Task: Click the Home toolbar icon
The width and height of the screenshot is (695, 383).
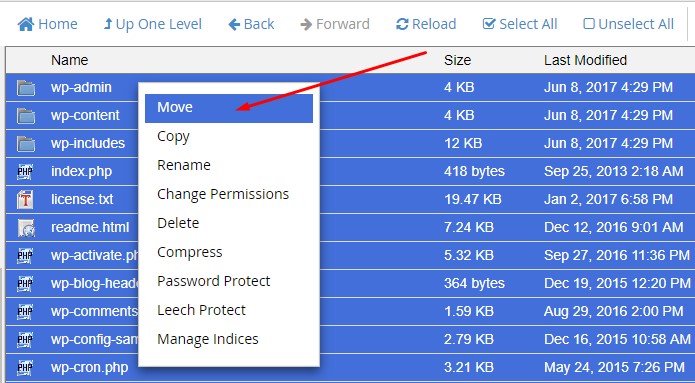Action: (x=26, y=24)
